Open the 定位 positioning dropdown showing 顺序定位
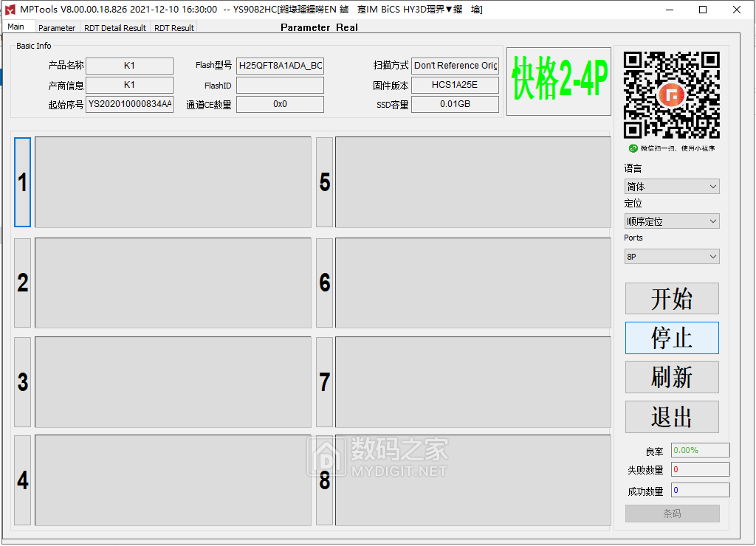The image size is (756, 546). point(671,221)
